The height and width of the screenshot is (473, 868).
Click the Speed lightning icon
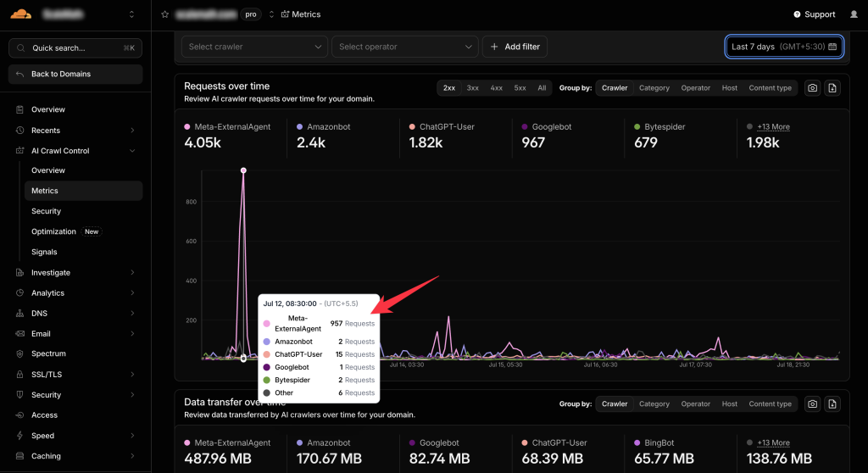tap(20, 436)
